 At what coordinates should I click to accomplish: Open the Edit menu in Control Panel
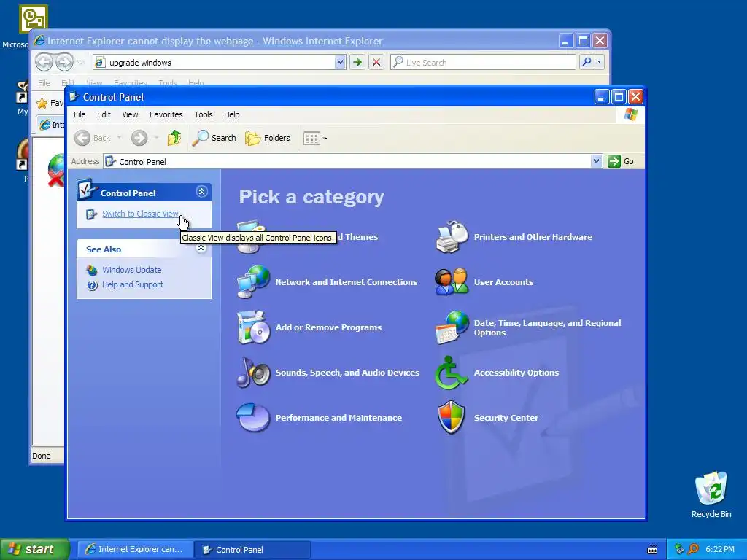tap(104, 114)
